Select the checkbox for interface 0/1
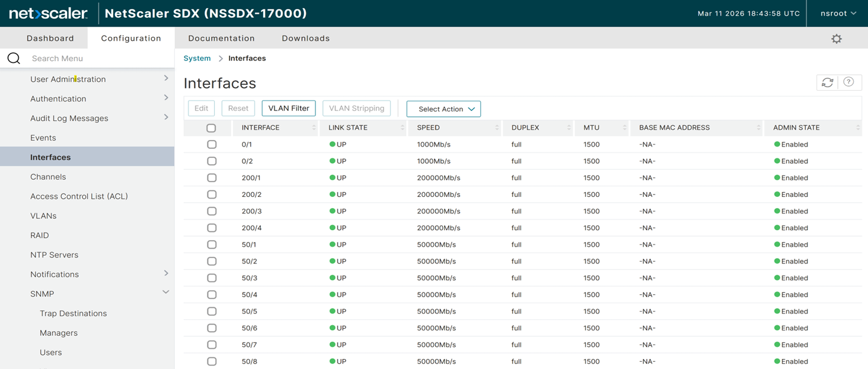This screenshot has height=369, width=868. (x=212, y=144)
